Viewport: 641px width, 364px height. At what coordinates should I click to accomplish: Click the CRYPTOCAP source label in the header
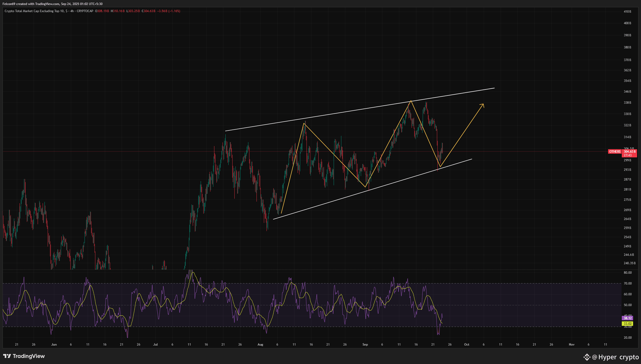point(85,11)
